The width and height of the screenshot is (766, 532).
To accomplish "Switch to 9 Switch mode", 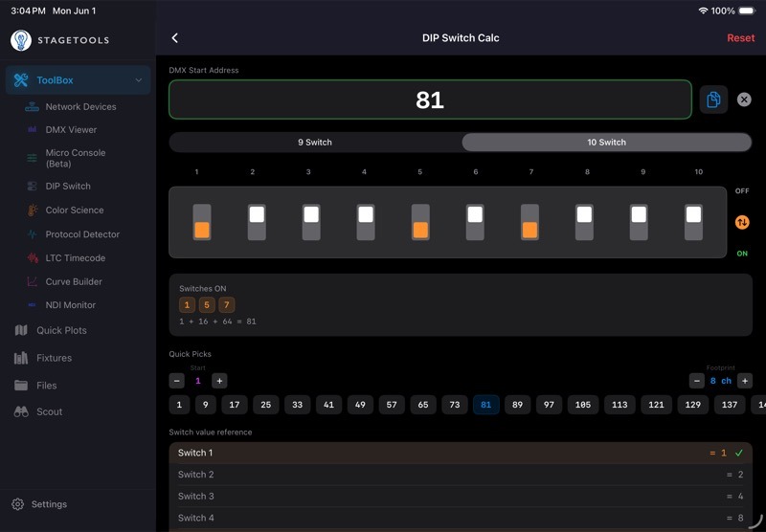I will pyautogui.click(x=315, y=142).
